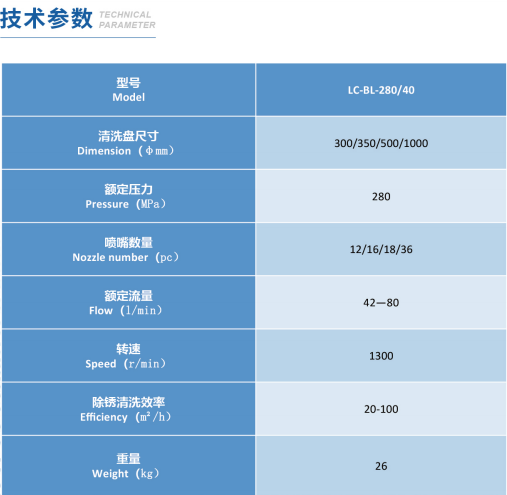This screenshot has width=507, height=495.
Task: Click the 清洗盘尺寸 Dimension label cell
Action: point(128,143)
